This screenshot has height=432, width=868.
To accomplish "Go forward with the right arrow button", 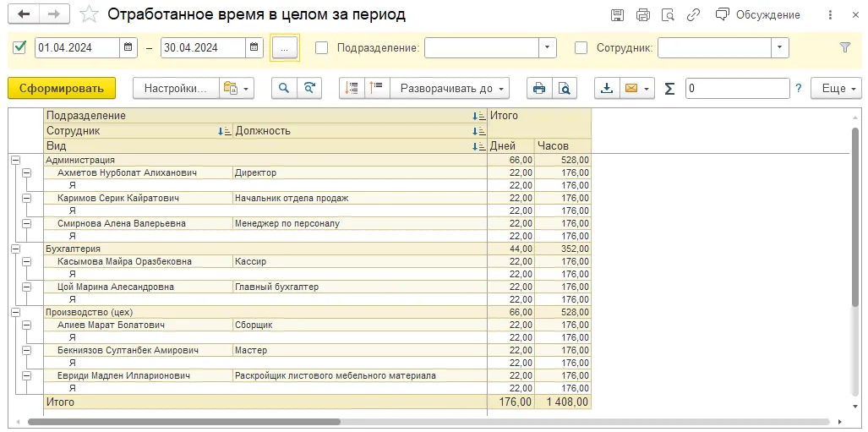I will tap(54, 14).
